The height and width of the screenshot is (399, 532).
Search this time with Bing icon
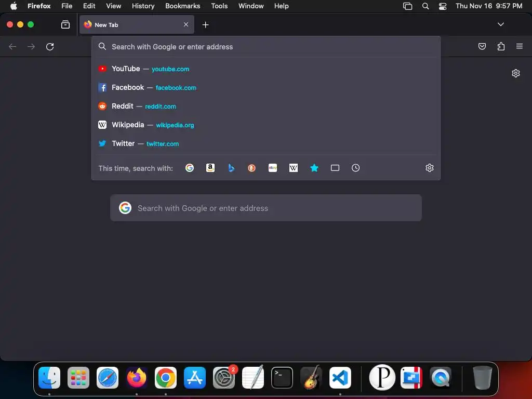point(231,168)
